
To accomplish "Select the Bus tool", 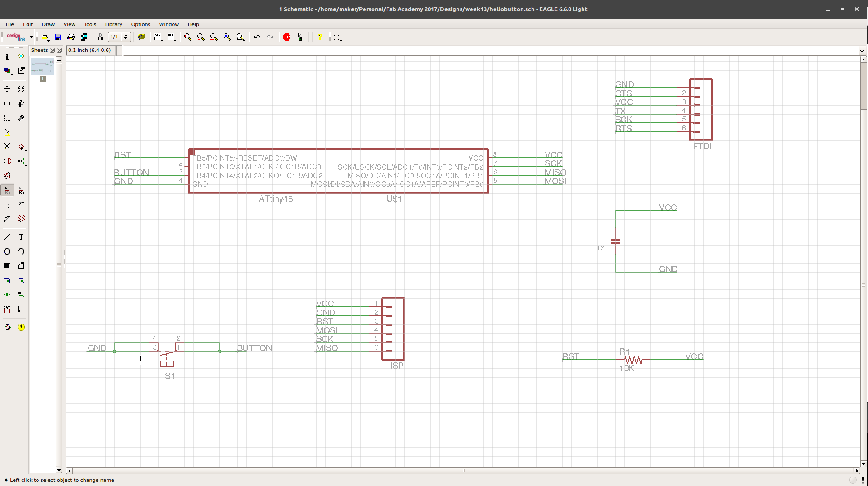I will pyautogui.click(x=7, y=280).
